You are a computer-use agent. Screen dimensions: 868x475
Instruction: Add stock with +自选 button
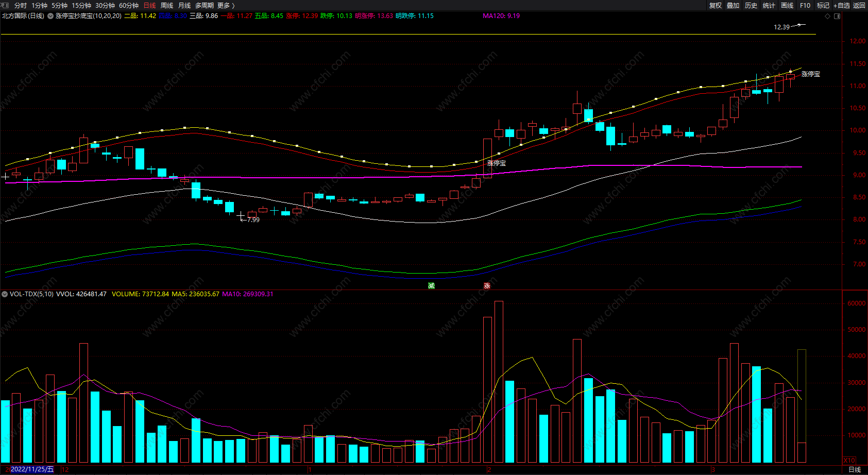(x=842, y=5)
